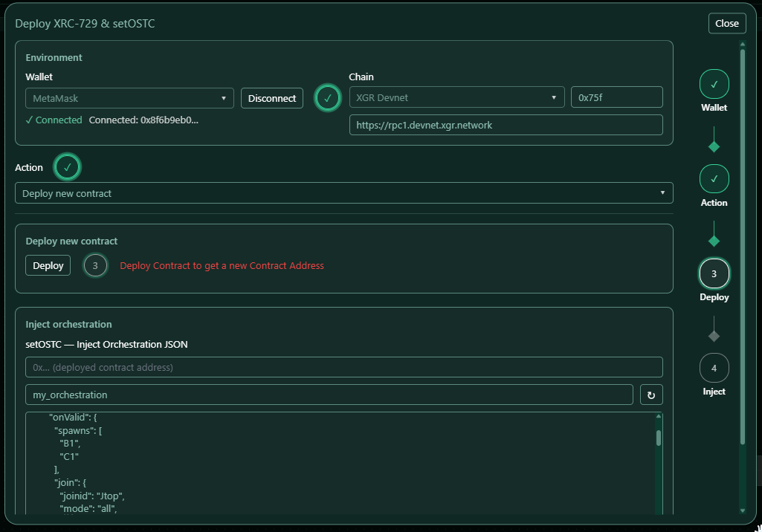Click the dialog scrollbar down arrow
Image resolution: width=762 pixels, height=532 pixels.
pos(743,510)
